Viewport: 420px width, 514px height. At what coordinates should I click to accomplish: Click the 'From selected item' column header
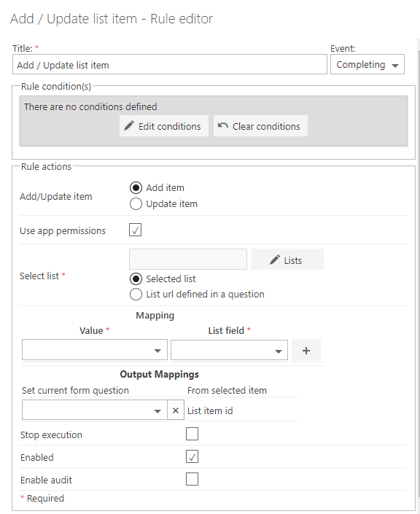(x=227, y=390)
